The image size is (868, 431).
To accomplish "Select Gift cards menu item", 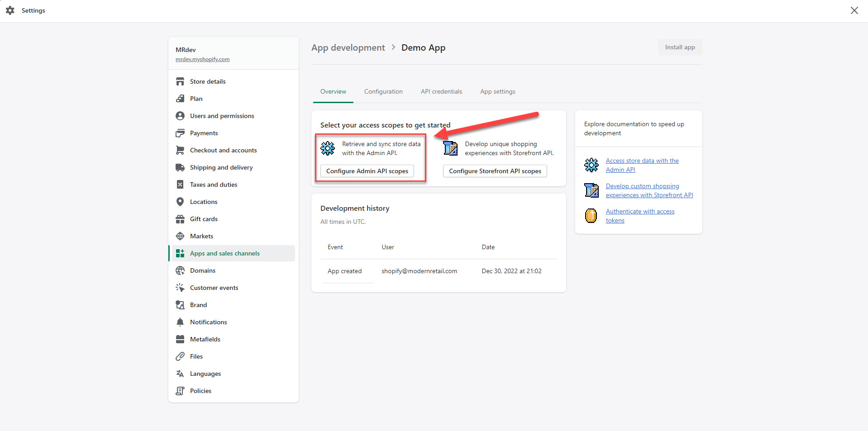I will point(234,219).
